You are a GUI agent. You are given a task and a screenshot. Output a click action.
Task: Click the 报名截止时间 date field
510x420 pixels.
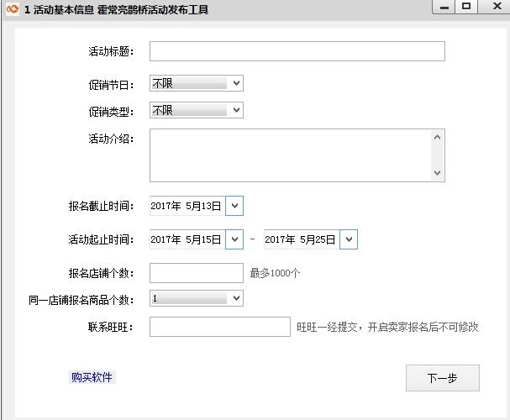pos(187,206)
